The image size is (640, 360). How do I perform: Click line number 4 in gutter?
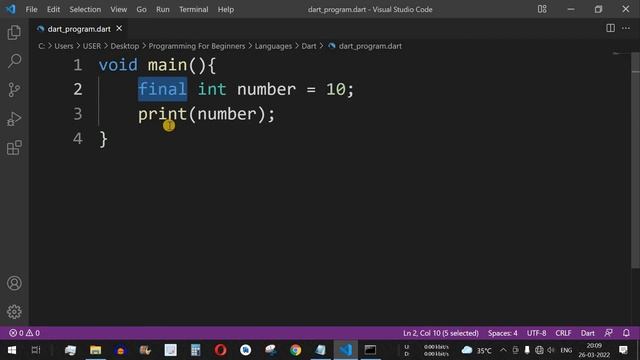[x=78, y=139]
